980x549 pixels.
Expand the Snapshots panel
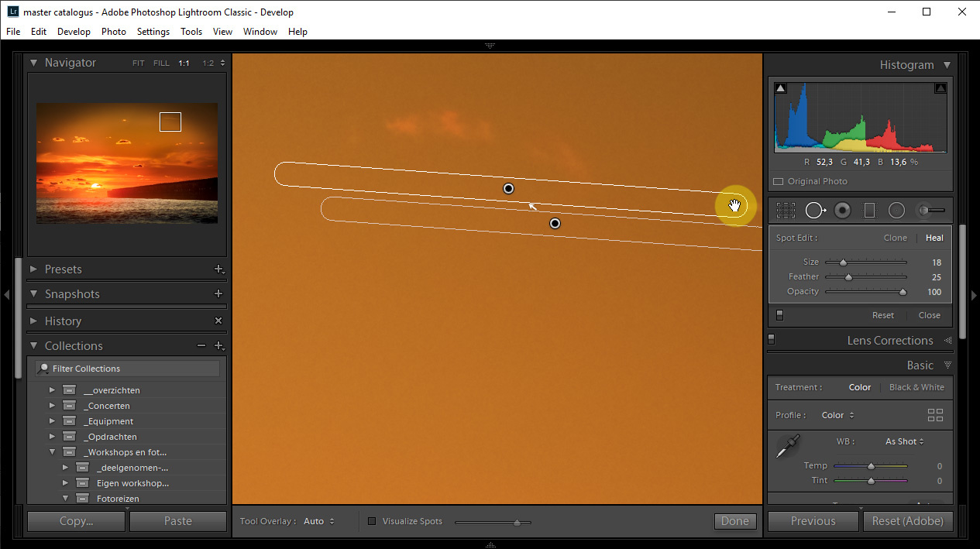(x=33, y=294)
